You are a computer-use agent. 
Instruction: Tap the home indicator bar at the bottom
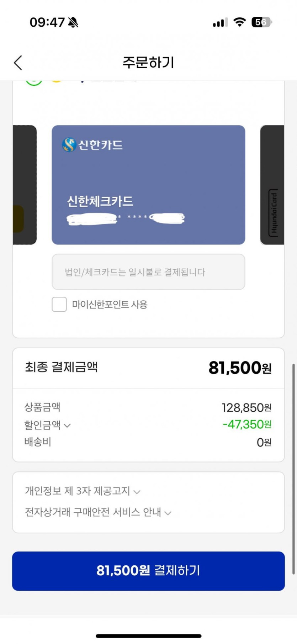(x=148, y=636)
